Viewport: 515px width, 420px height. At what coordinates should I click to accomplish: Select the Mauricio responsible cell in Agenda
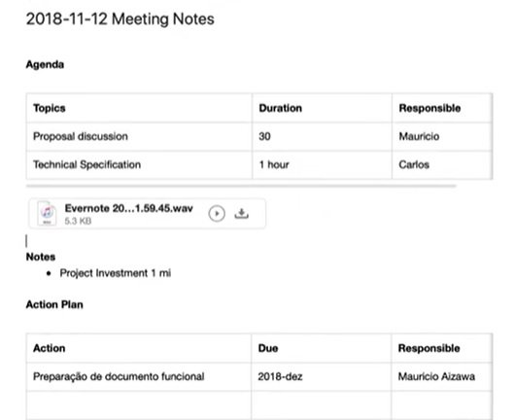coord(442,137)
